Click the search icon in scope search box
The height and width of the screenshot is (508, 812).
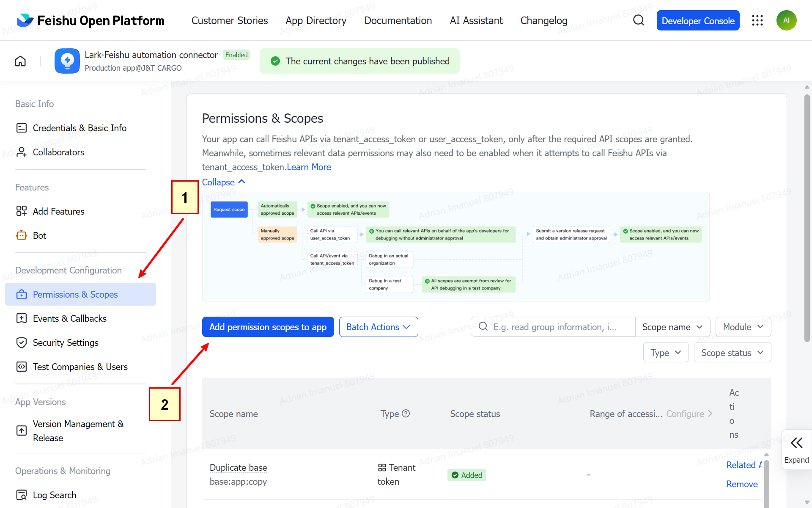click(x=483, y=327)
